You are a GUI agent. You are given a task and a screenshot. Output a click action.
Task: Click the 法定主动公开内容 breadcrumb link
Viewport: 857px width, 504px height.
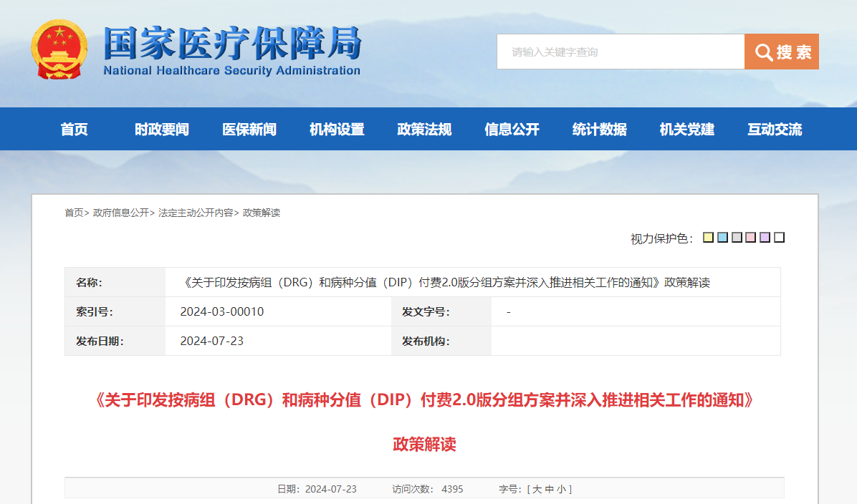(x=195, y=213)
